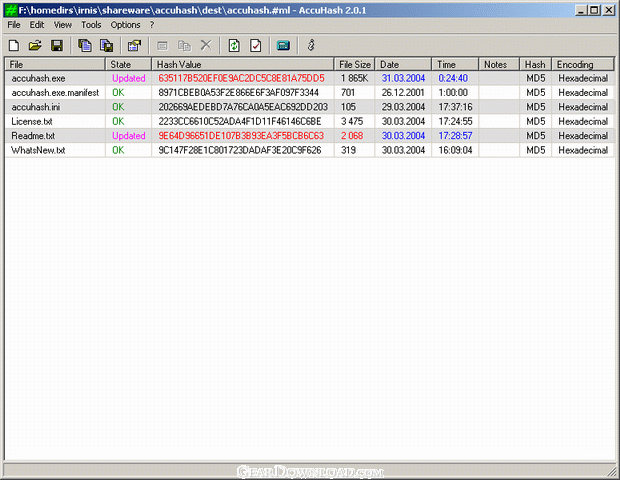Save the checksum file

point(57,45)
